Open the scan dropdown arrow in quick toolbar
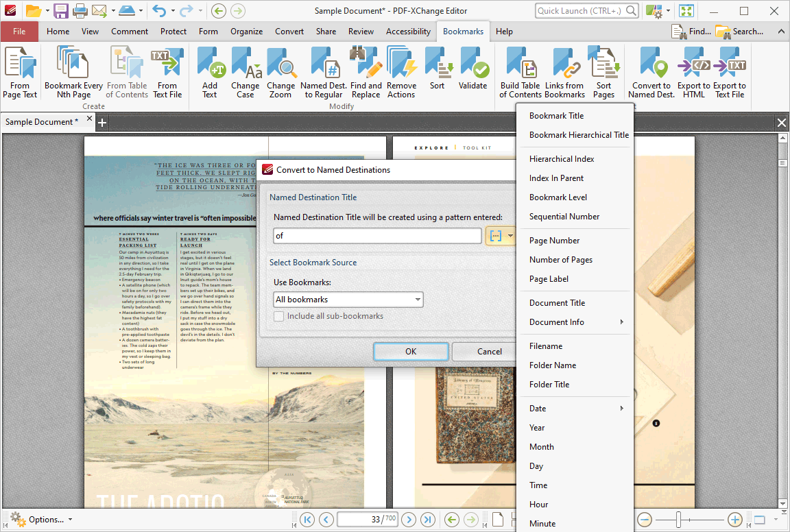 tap(141, 10)
